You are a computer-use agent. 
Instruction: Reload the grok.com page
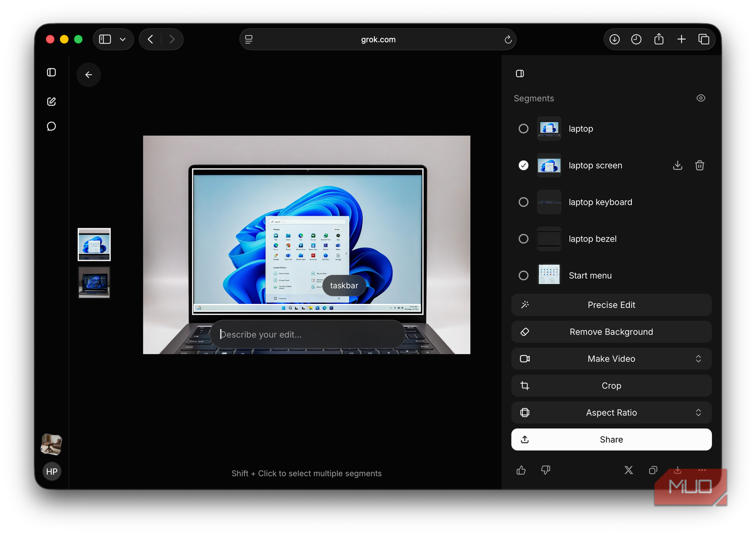tap(508, 39)
